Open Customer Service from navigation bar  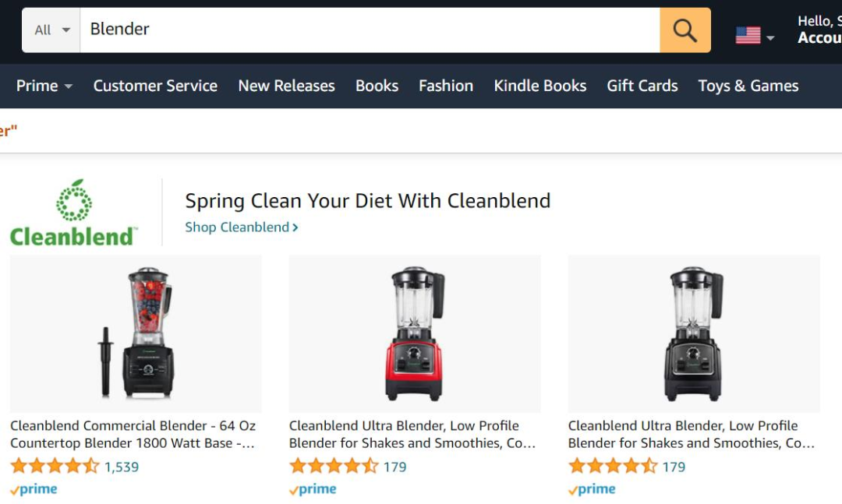click(155, 86)
